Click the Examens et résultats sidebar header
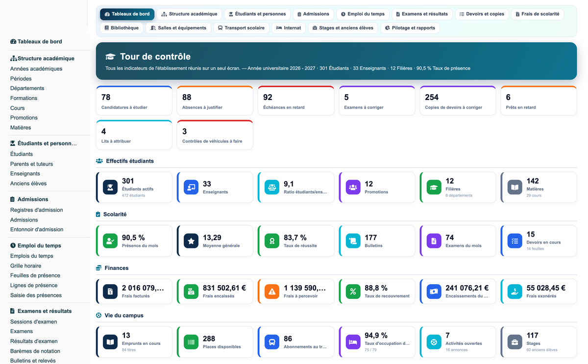 [x=41, y=311]
